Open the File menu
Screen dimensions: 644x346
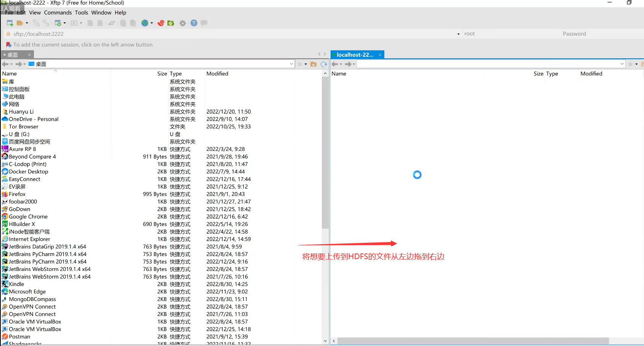[9, 13]
